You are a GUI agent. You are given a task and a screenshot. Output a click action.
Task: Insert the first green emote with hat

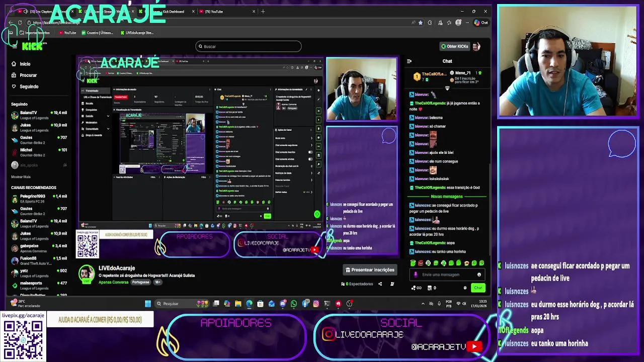(x=413, y=263)
